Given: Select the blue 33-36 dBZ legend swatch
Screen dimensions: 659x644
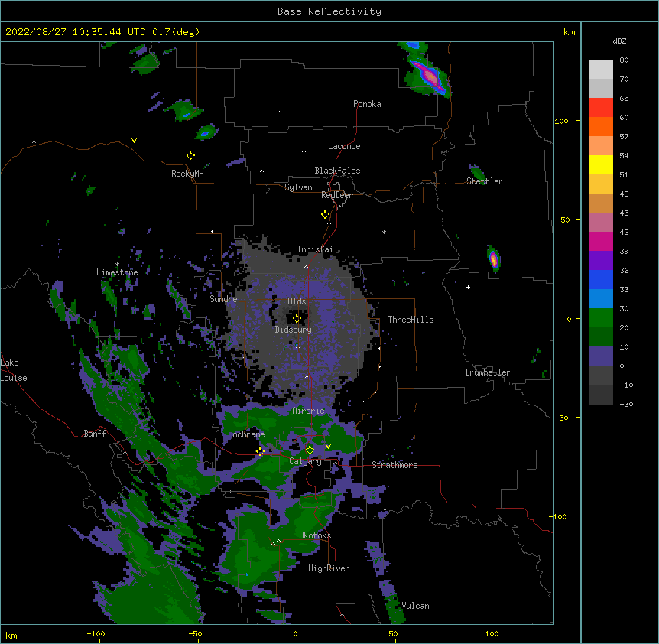Looking at the screenshot, I should (x=601, y=279).
